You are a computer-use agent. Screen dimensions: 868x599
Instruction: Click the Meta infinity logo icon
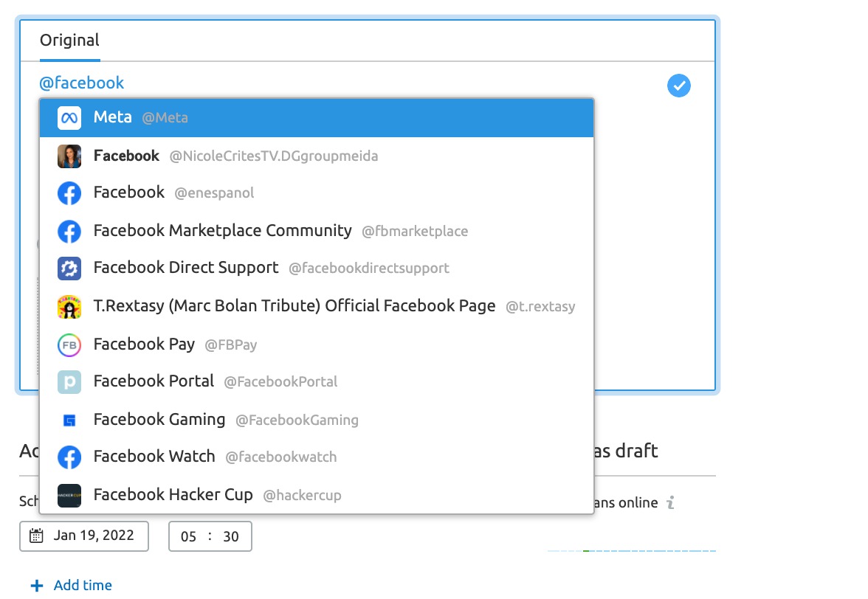coord(69,118)
